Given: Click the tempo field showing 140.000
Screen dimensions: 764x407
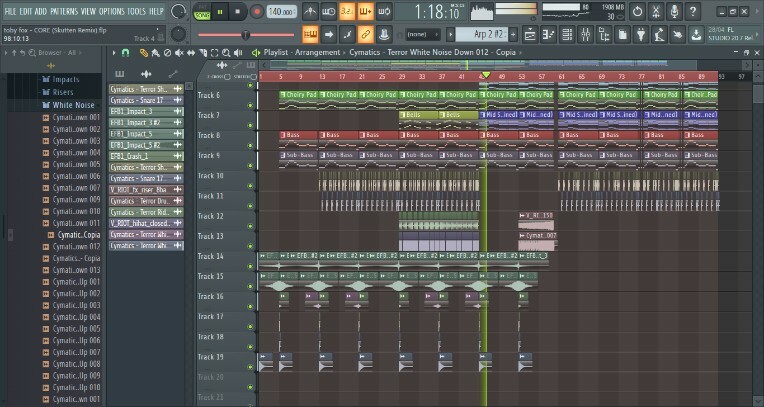Looking at the screenshot, I should tap(282, 12).
